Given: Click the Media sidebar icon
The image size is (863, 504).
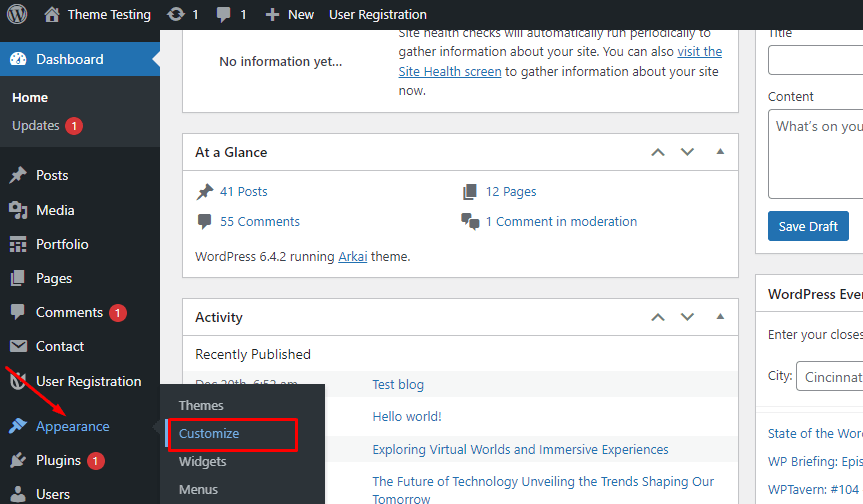Looking at the screenshot, I should click(x=18, y=210).
